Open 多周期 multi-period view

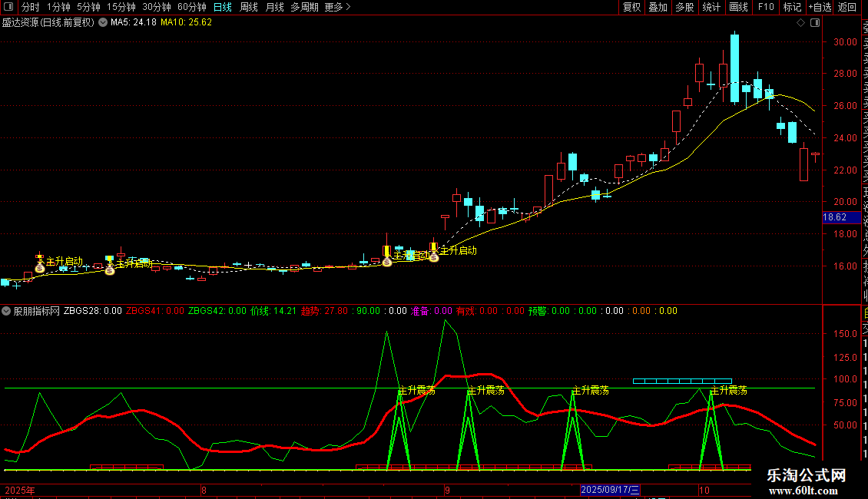304,7
